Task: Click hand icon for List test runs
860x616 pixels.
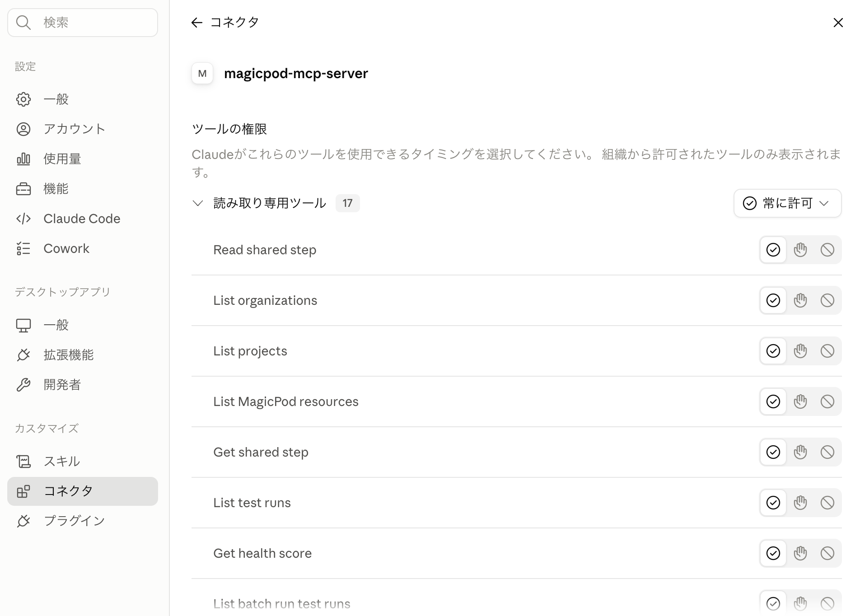Action: tap(800, 503)
